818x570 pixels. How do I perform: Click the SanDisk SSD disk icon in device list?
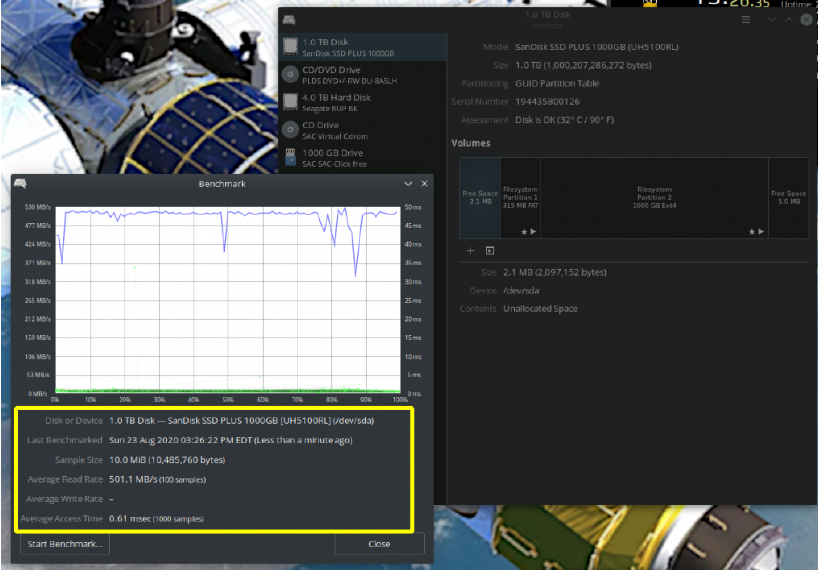(x=291, y=47)
